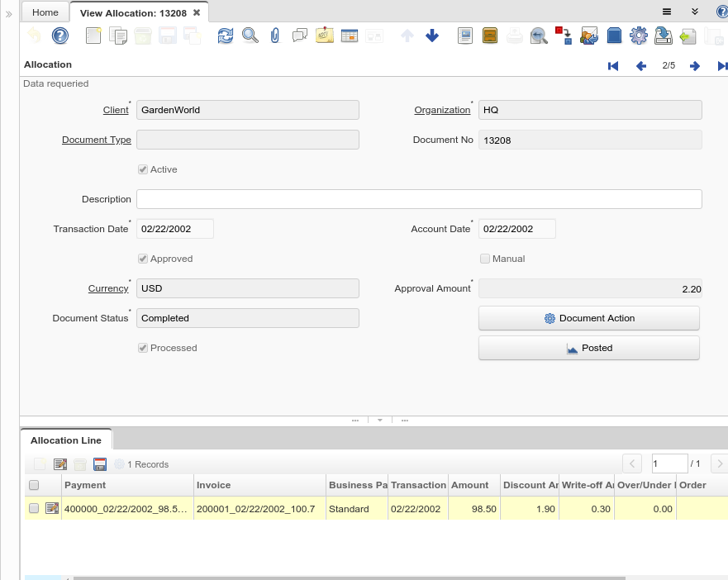This screenshot has height=580, width=728.
Task: Expand the top-right double chevron menu
Action: [x=695, y=12]
